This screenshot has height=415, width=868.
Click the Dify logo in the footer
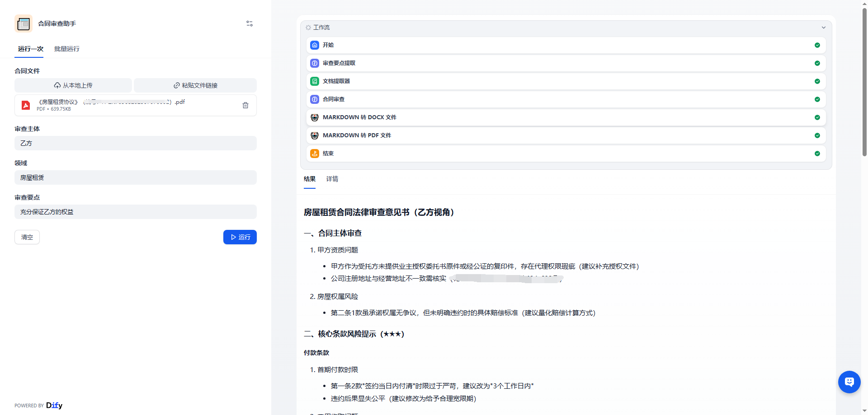[54, 406]
